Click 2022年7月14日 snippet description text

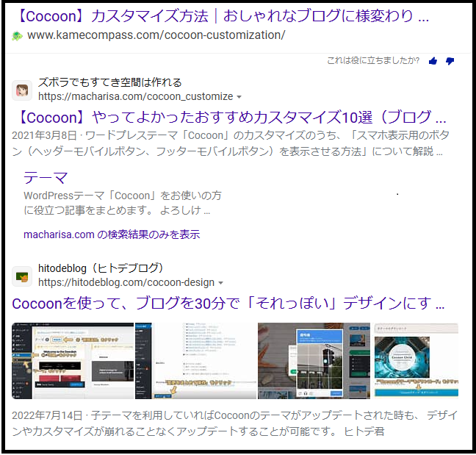234,423
